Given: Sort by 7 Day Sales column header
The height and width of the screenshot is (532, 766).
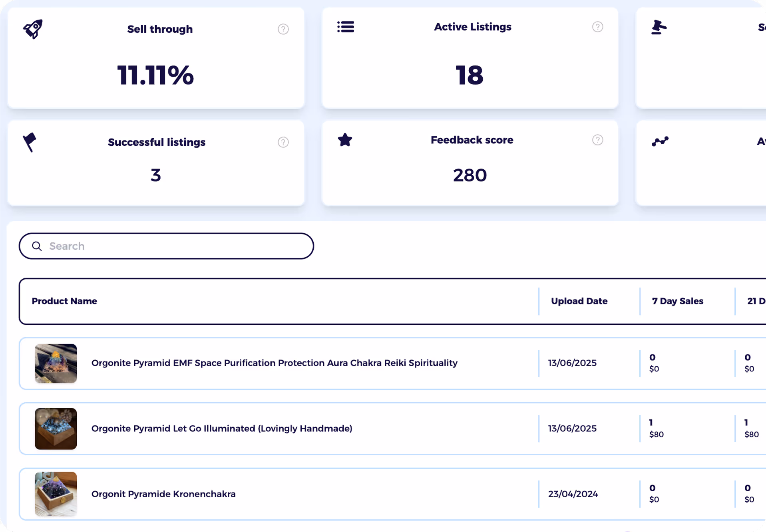Looking at the screenshot, I should click(677, 301).
